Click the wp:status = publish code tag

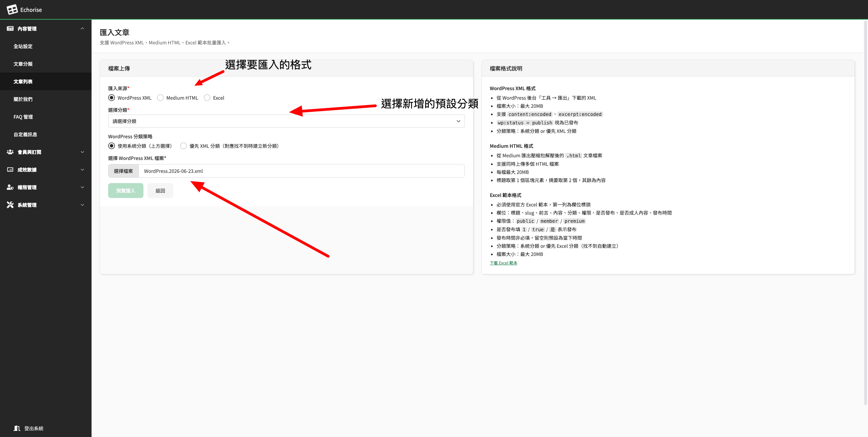(525, 123)
